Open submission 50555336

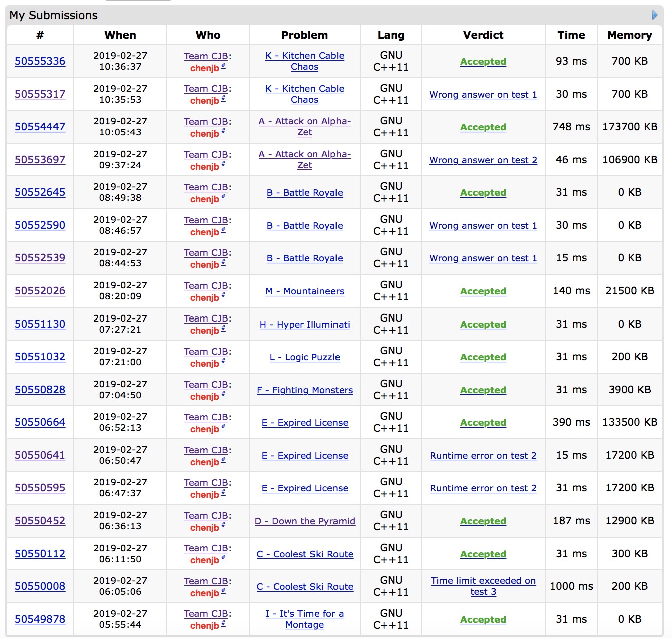(x=40, y=61)
